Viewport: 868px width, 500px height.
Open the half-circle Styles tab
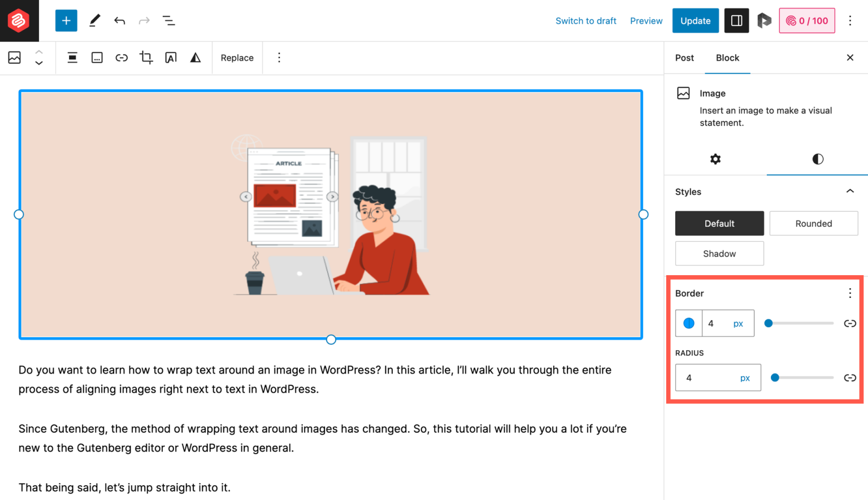818,159
